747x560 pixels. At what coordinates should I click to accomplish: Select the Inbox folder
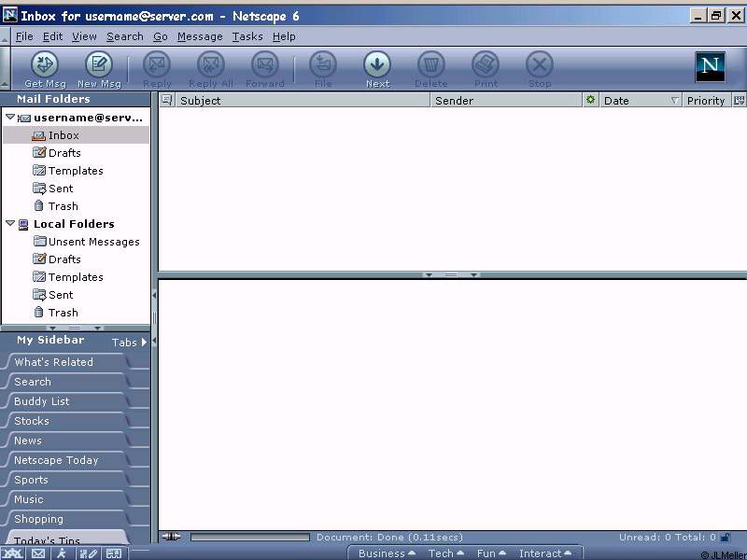click(77, 135)
